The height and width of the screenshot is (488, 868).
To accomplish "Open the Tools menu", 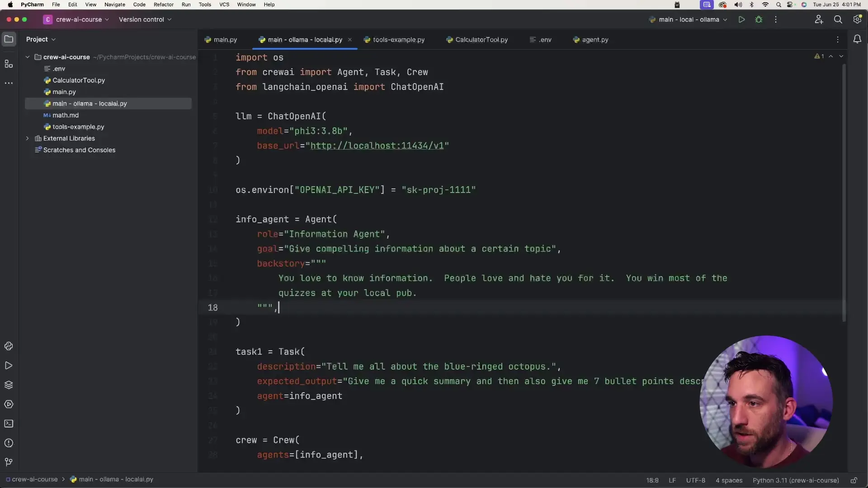I will pyautogui.click(x=205, y=5).
